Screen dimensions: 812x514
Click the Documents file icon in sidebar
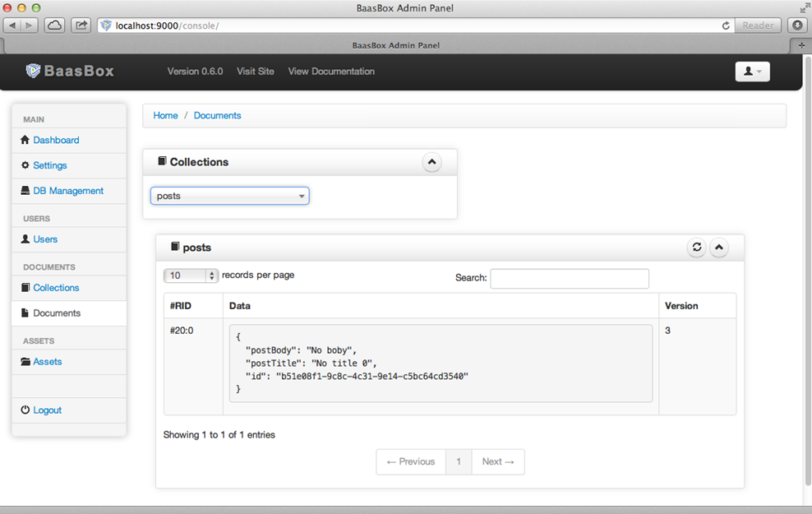pyautogui.click(x=25, y=313)
